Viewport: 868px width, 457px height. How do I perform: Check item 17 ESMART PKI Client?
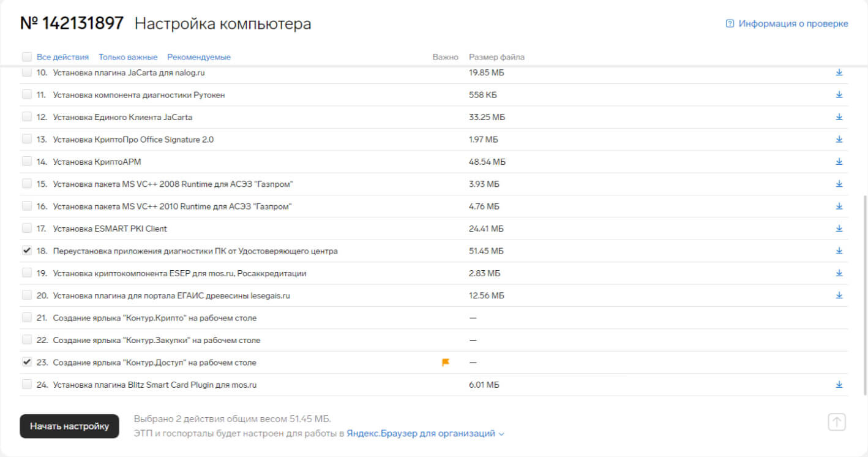[27, 228]
